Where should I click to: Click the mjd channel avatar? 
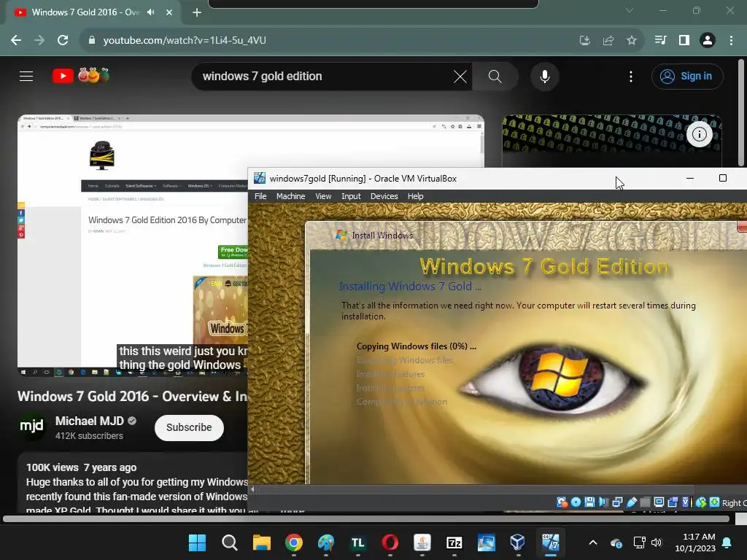click(31, 426)
